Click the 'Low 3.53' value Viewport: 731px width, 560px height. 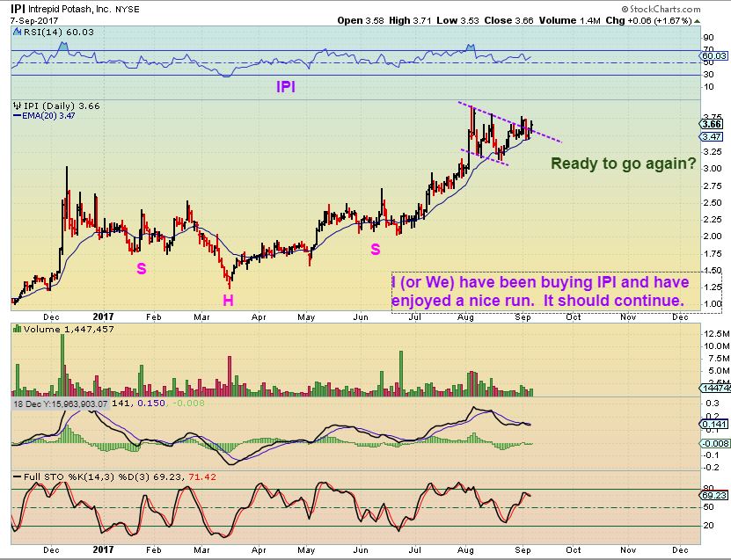point(457,20)
